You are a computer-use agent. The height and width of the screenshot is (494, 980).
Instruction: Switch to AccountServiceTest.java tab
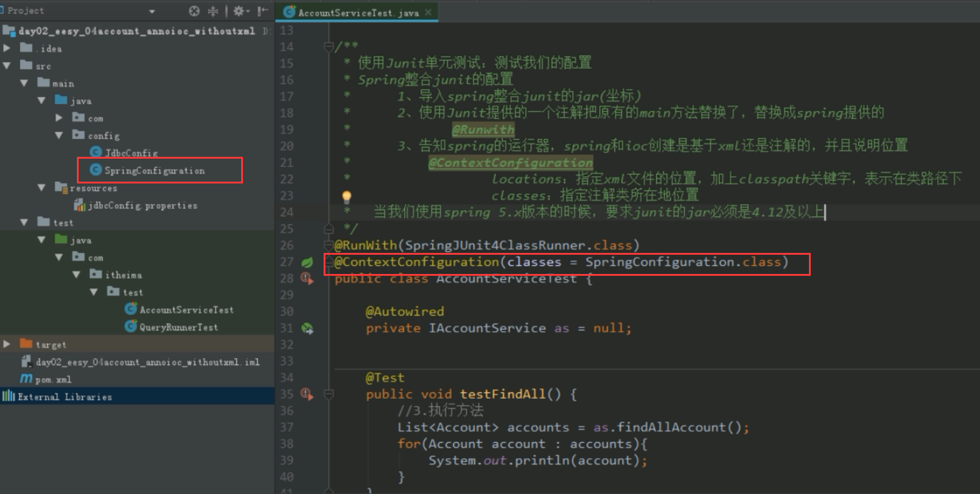(x=358, y=12)
